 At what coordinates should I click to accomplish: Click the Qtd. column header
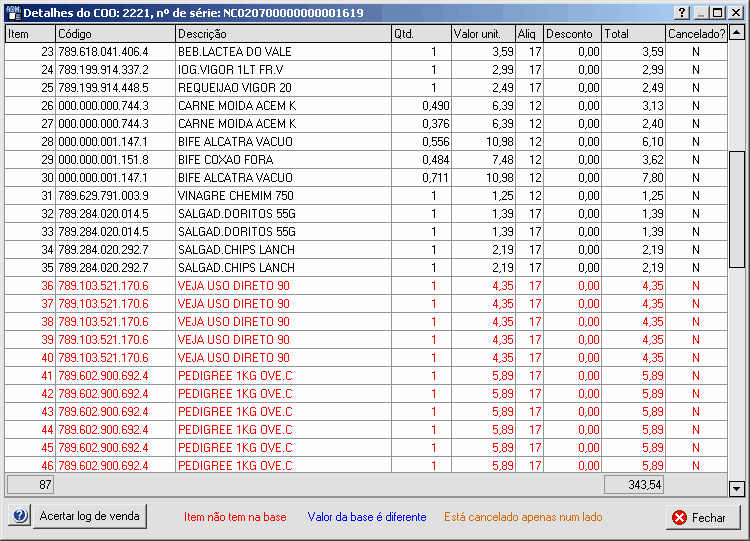point(421,34)
